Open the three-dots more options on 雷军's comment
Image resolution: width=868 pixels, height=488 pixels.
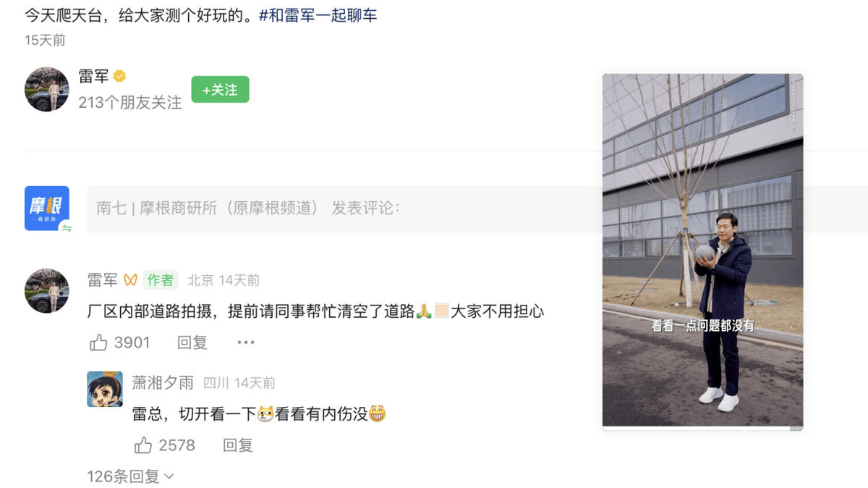246,342
